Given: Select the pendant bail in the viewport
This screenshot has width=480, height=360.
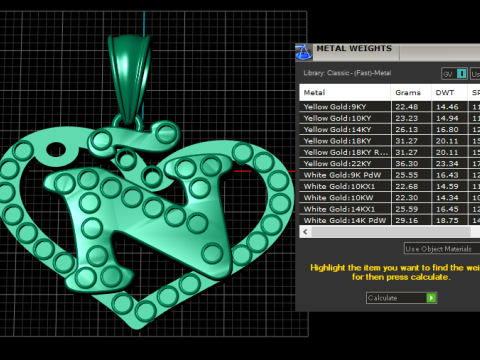Looking at the screenshot, I should pos(129,80).
